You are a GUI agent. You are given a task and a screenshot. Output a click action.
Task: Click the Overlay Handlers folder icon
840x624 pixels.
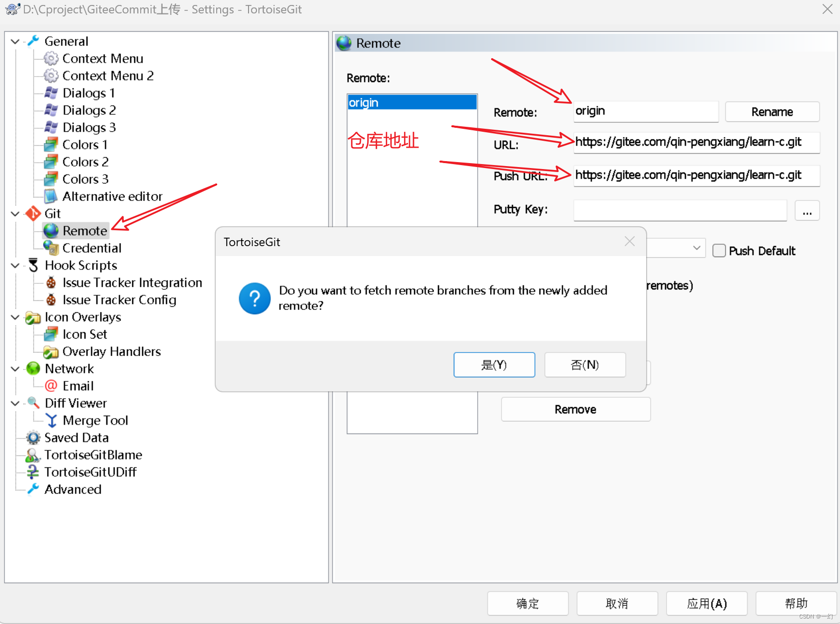tap(51, 352)
